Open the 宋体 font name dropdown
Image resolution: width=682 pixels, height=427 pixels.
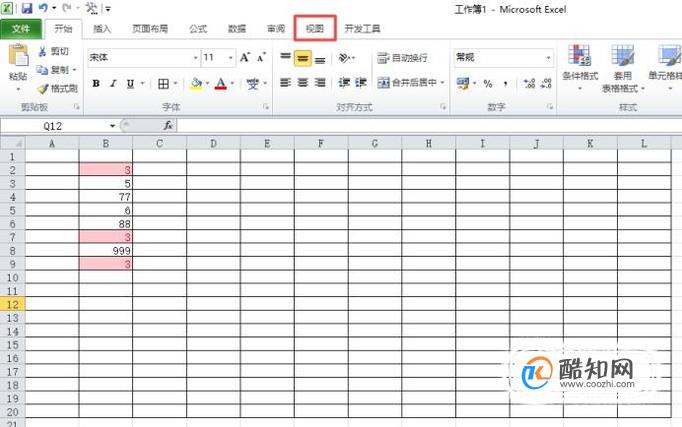click(x=195, y=58)
